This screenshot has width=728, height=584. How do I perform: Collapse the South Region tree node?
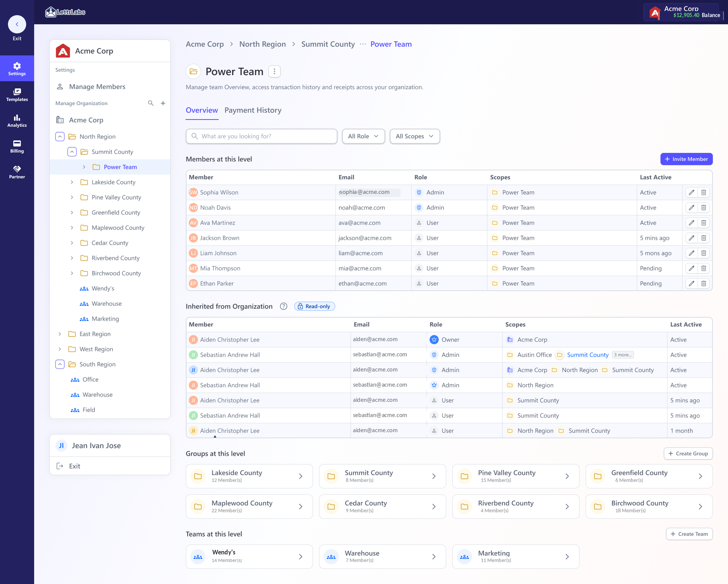pos(60,364)
